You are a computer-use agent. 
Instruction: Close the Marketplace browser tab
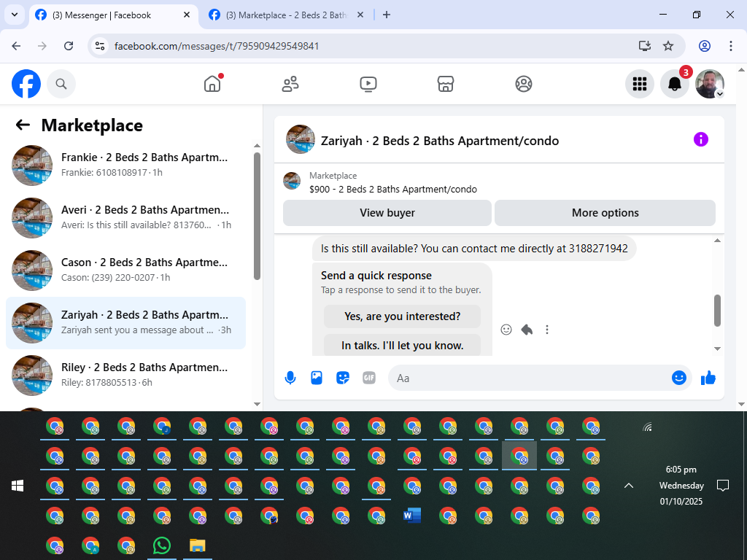[360, 15]
